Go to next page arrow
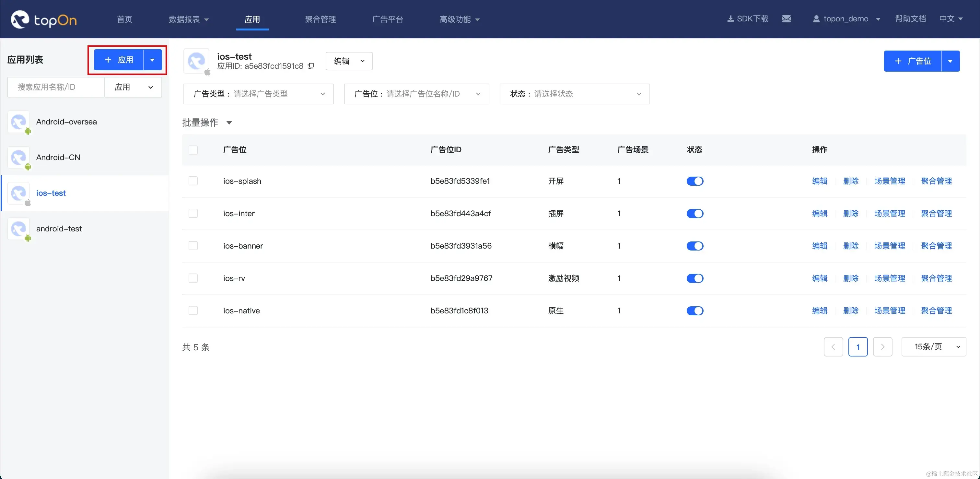 [882, 346]
